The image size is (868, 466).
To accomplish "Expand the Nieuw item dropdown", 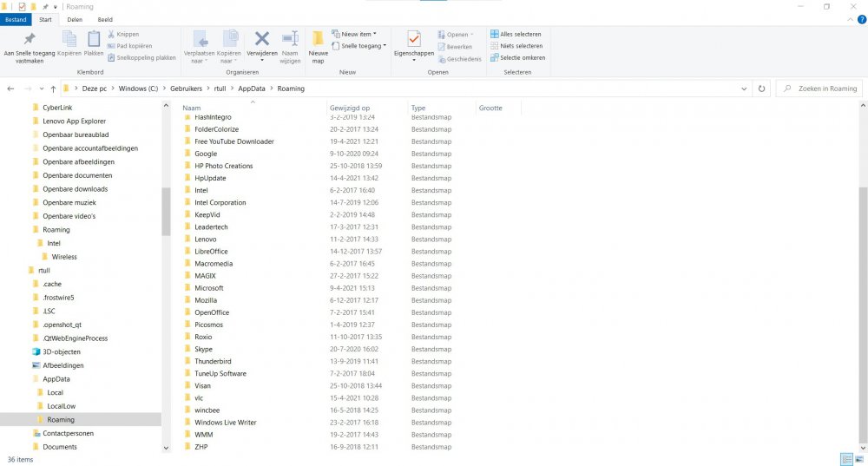I will (358, 35).
